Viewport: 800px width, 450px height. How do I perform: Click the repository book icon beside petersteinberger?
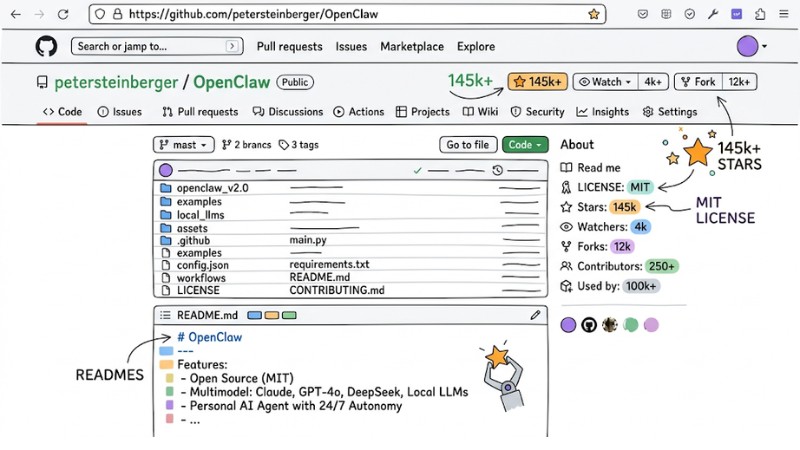42,82
